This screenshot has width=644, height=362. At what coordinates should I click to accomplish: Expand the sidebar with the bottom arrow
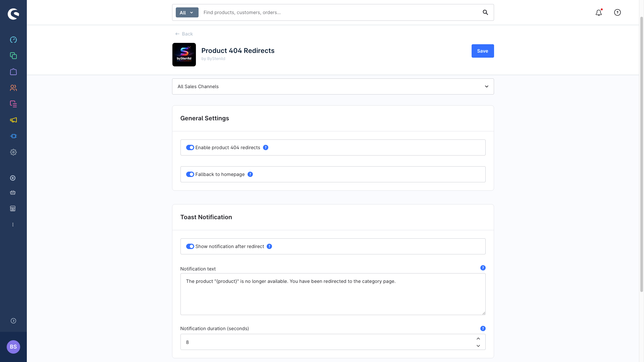13,321
